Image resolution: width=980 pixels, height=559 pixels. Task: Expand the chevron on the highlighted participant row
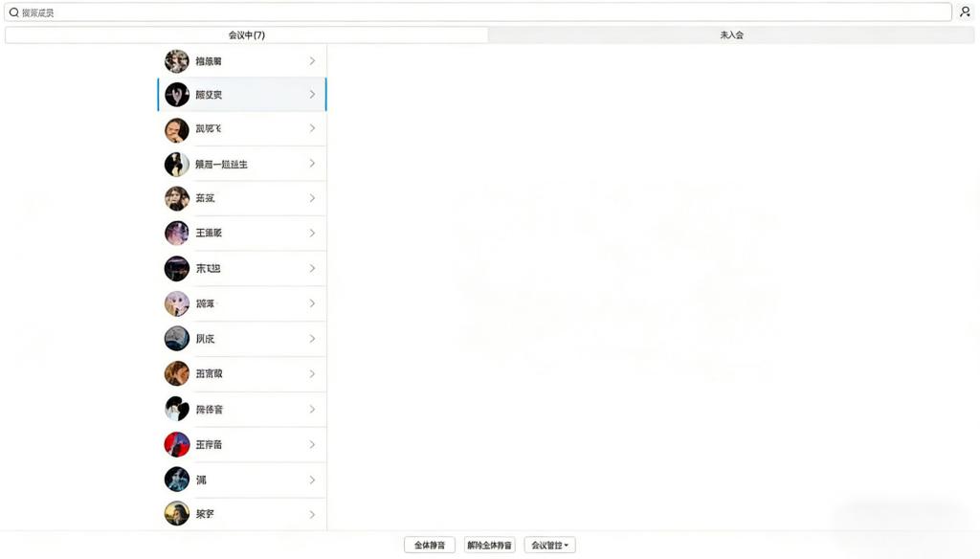tap(312, 95)
